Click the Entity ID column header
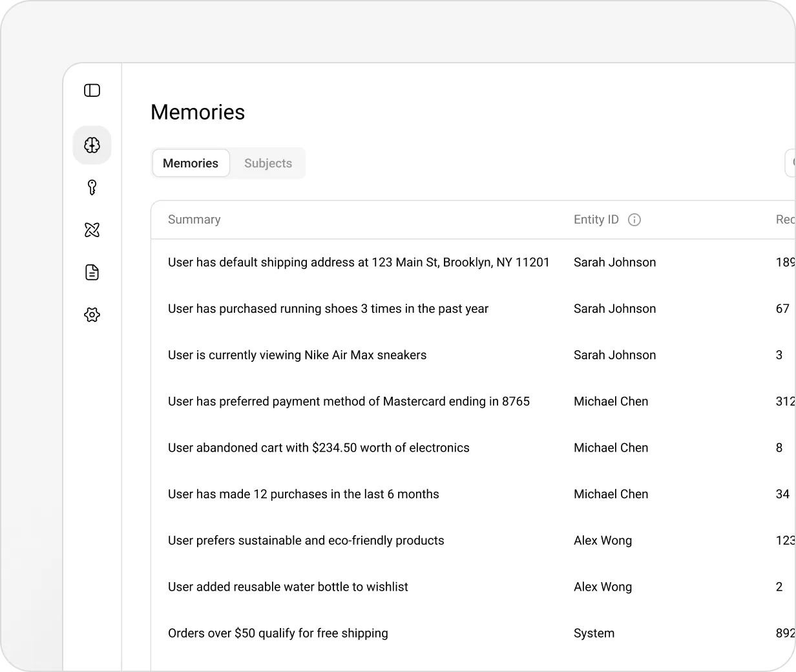 coord(596,220)
